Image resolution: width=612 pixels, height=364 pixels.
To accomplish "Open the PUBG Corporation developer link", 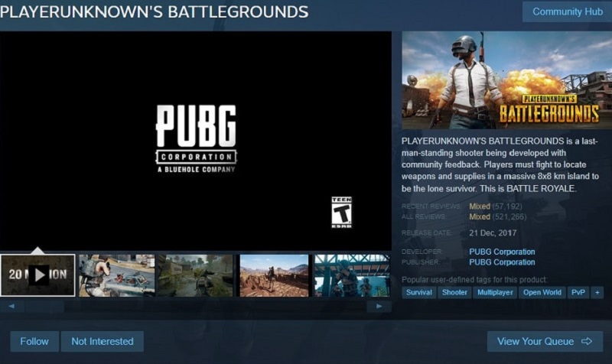I will [x=502, y=252].
